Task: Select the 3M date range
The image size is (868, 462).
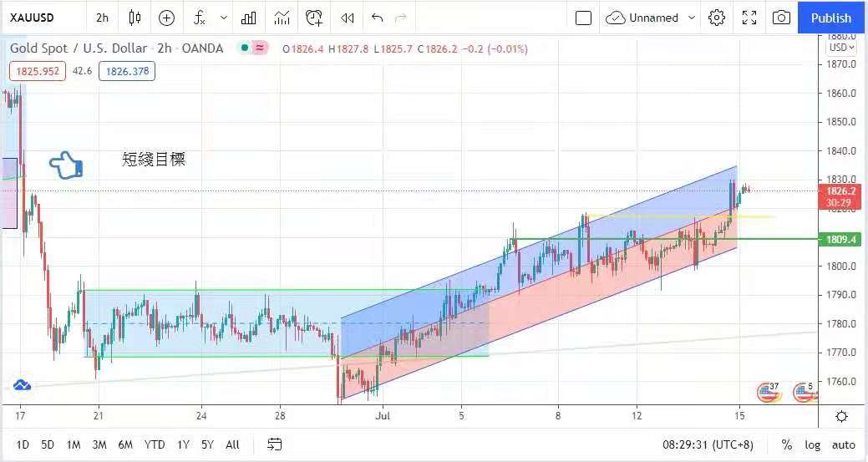Action: 99,444
